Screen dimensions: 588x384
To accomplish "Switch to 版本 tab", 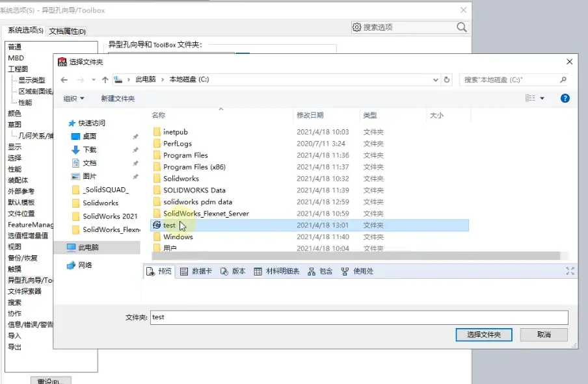I will [x=233, y=271].
